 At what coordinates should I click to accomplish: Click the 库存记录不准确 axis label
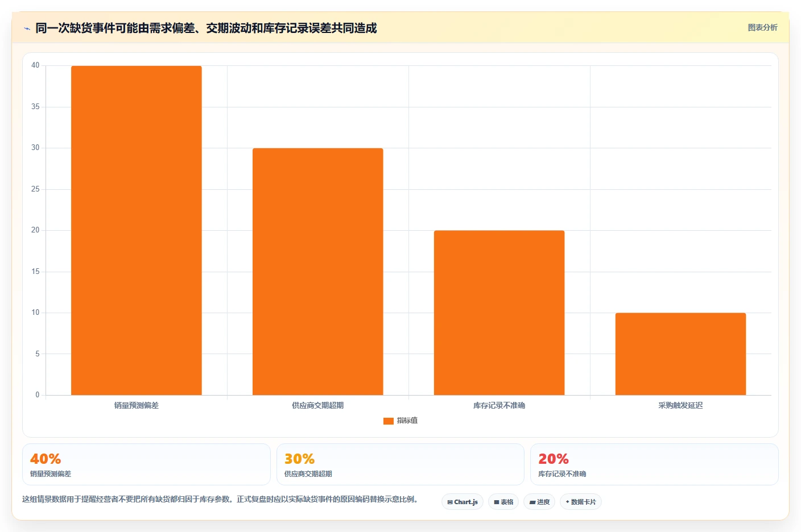(499, 405)
